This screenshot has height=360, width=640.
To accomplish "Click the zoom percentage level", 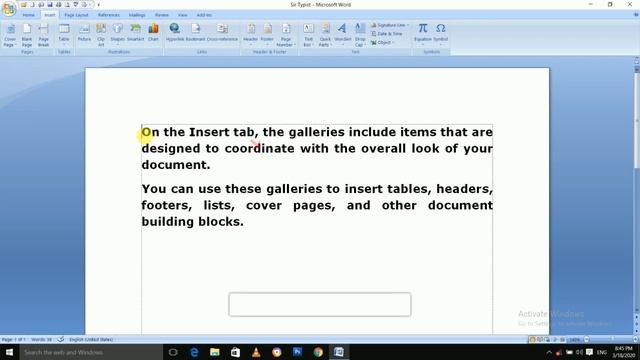I will (x=575, y=340).
